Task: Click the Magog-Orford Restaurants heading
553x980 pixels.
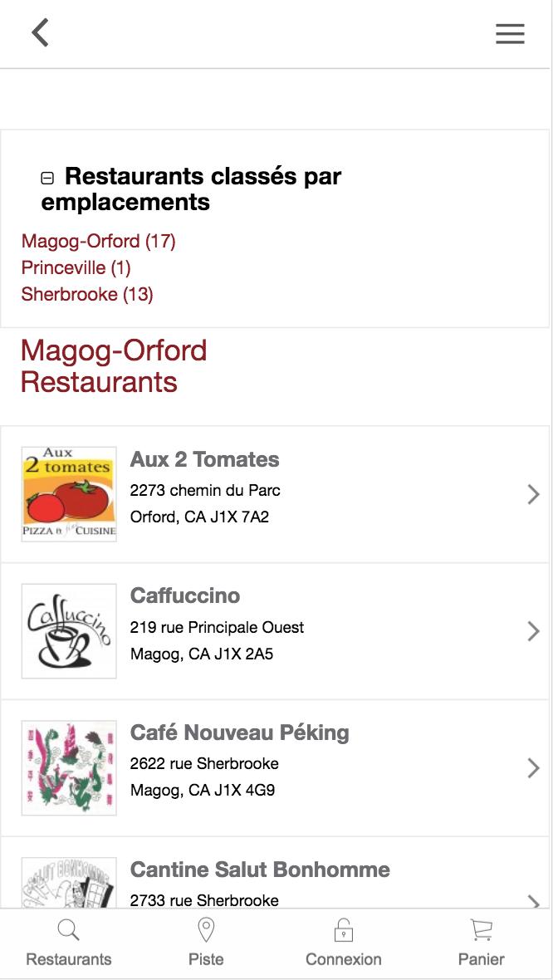Action: tap(114, 366)
